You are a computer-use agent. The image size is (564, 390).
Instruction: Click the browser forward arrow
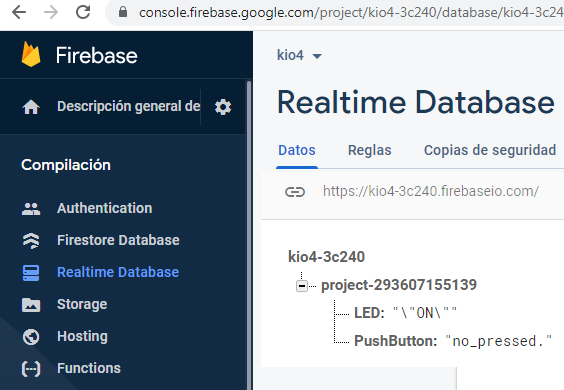click(51, 13)
